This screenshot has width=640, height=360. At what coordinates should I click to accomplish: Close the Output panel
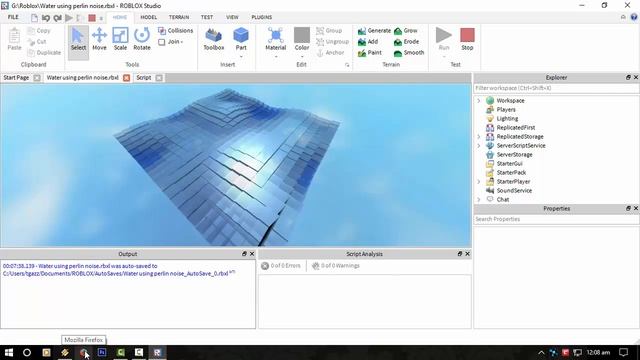coord(252,254)
